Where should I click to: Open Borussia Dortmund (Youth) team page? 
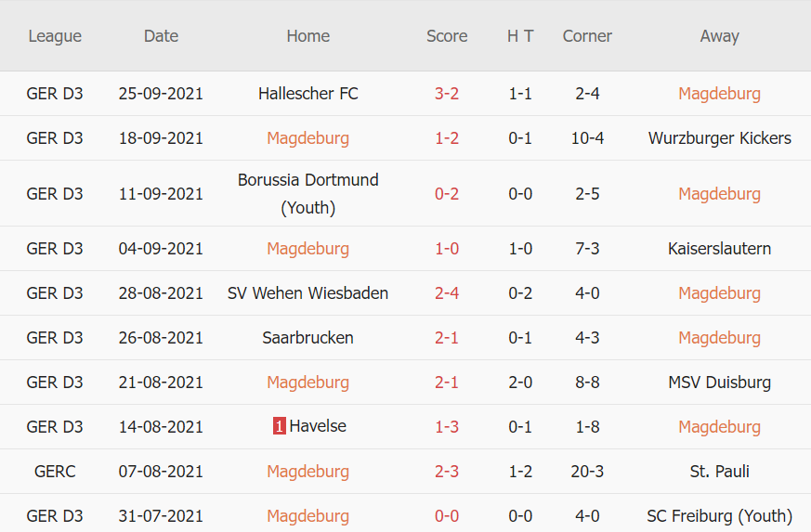307,193
